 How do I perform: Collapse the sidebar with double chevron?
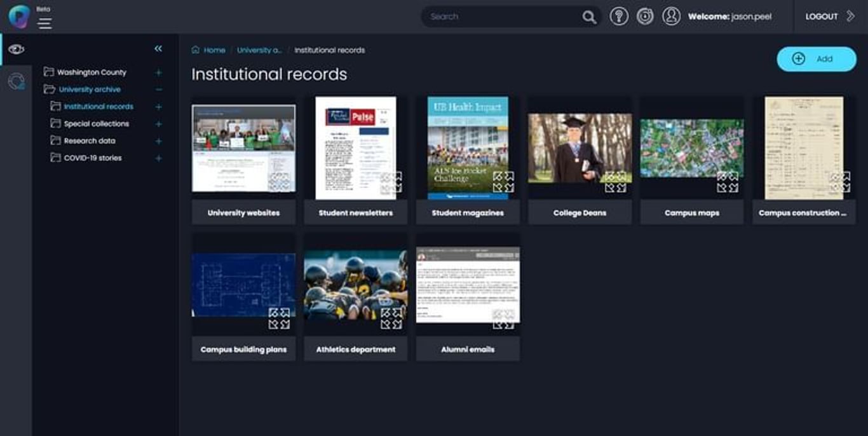158,49
